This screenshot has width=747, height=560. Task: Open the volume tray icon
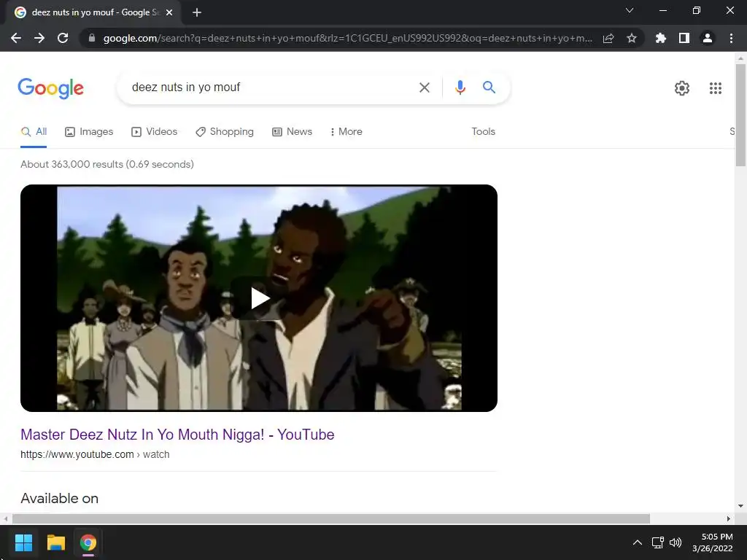(x=675, y=542)
